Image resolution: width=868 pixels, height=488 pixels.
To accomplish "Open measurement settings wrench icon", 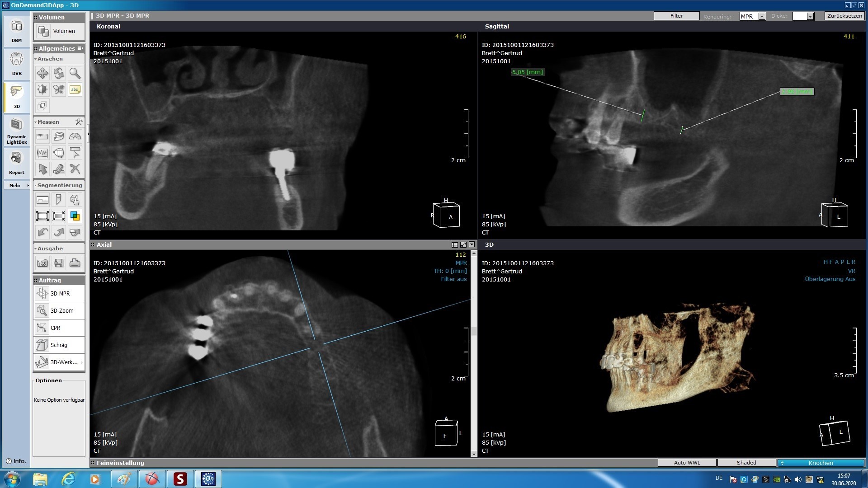I will tap(79, 122).
